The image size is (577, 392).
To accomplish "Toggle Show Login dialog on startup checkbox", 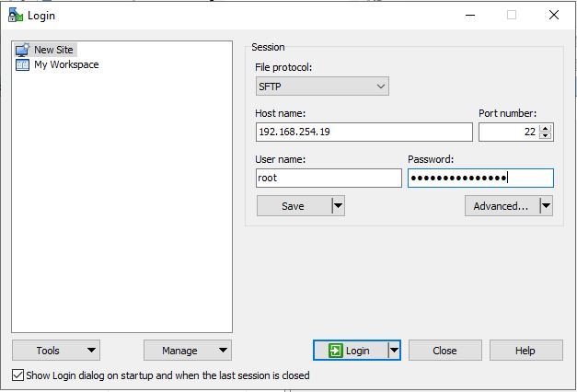I will click(x=18, y=375).
